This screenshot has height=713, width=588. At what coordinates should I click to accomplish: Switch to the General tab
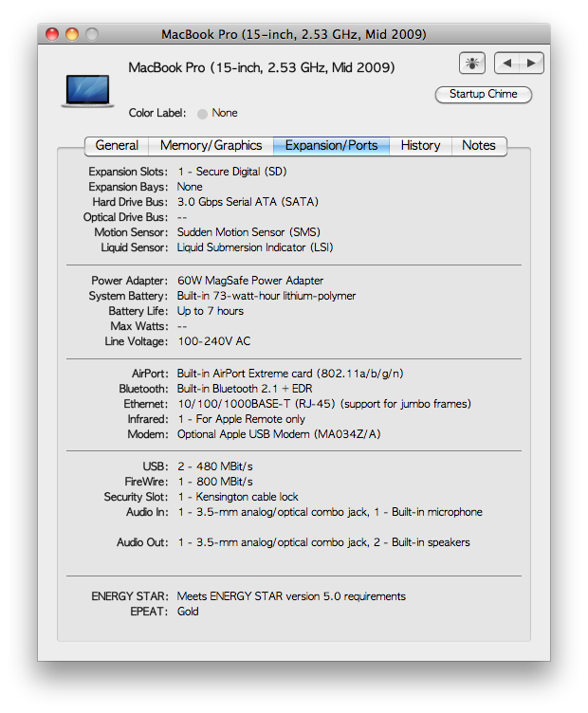pyautogui.click(x=117, y=145)
